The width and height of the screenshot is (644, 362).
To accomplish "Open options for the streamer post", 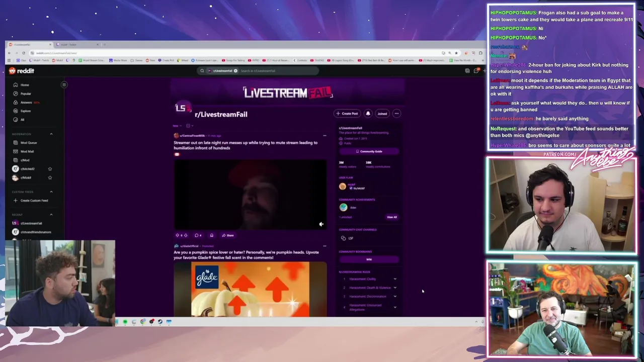I will [x=325, y=136].
